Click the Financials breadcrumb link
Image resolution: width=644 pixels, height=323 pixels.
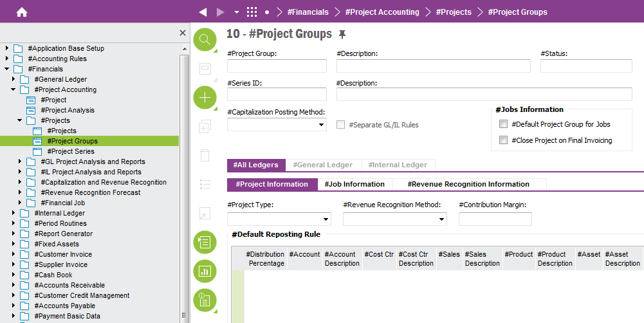point(308,12)
